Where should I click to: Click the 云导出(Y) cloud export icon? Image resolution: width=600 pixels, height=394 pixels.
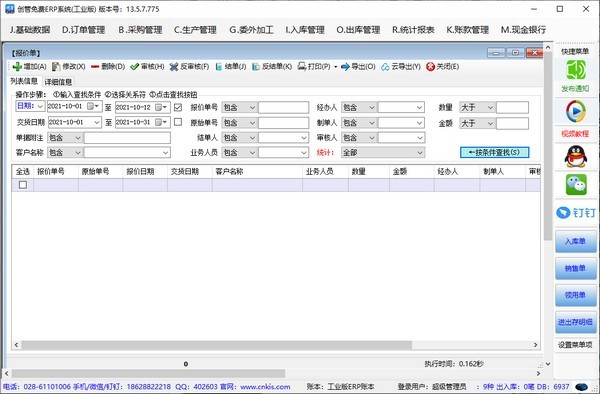385,67
